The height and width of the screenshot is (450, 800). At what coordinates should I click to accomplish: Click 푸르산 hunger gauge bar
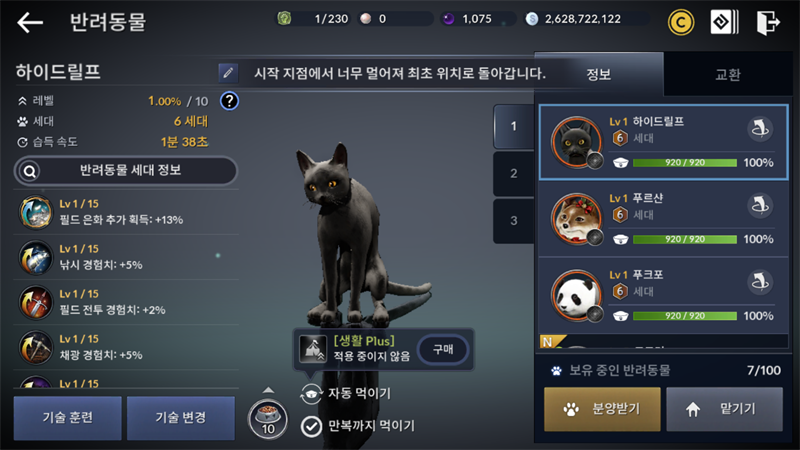[685, 239]
